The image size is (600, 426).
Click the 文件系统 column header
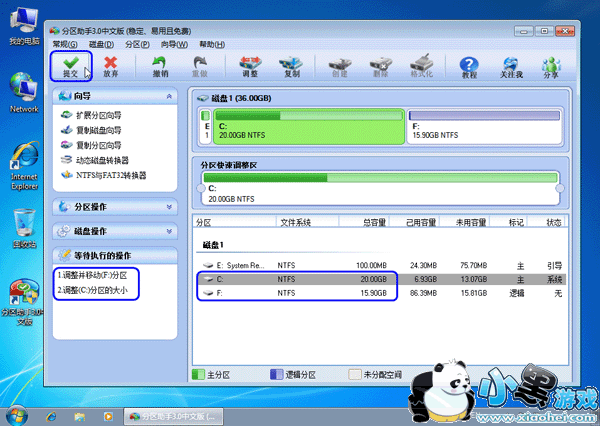307,222
